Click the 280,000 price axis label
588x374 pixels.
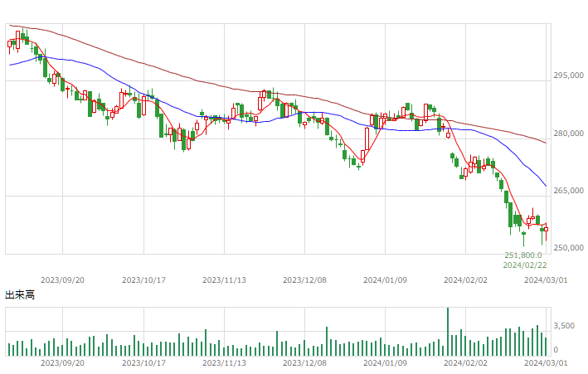tap(568, 134)
